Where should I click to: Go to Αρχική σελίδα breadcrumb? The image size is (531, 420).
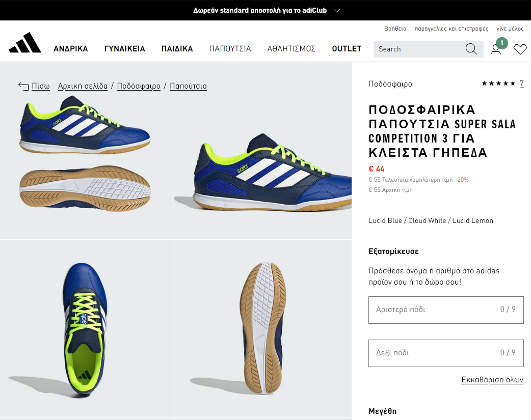83,86
